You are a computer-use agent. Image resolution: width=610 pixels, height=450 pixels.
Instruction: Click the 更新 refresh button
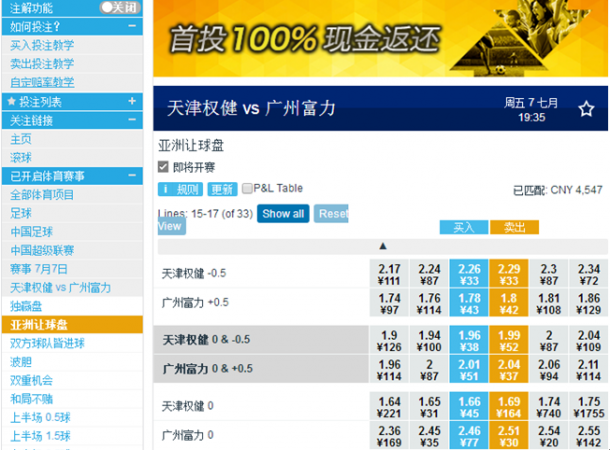(222, 189)
